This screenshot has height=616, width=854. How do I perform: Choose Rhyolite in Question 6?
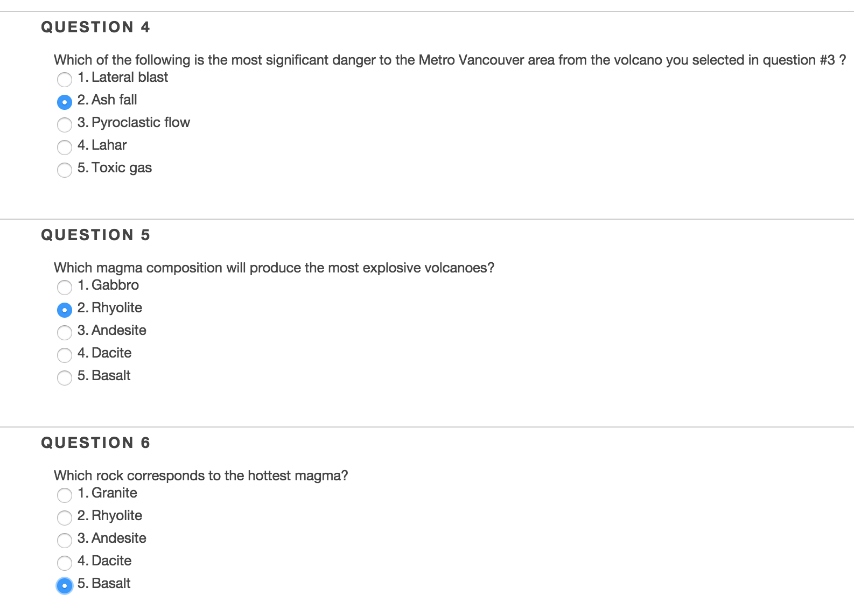65,518
